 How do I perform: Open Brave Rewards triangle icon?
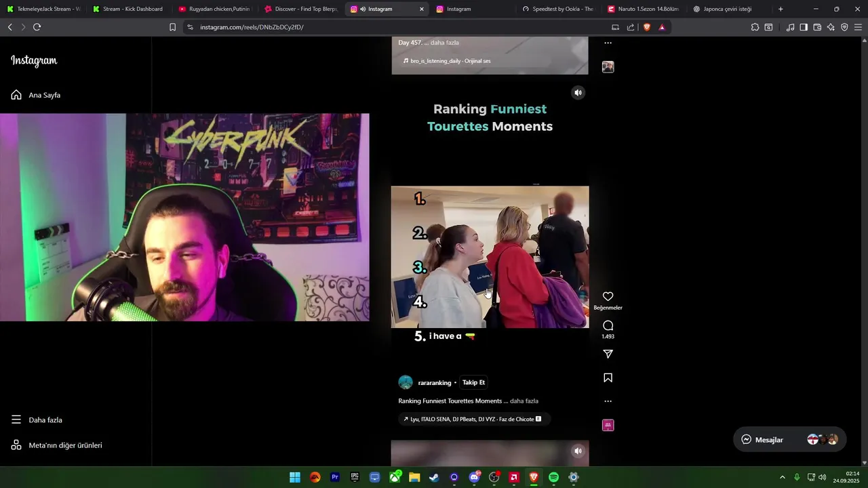coord(662,27)
